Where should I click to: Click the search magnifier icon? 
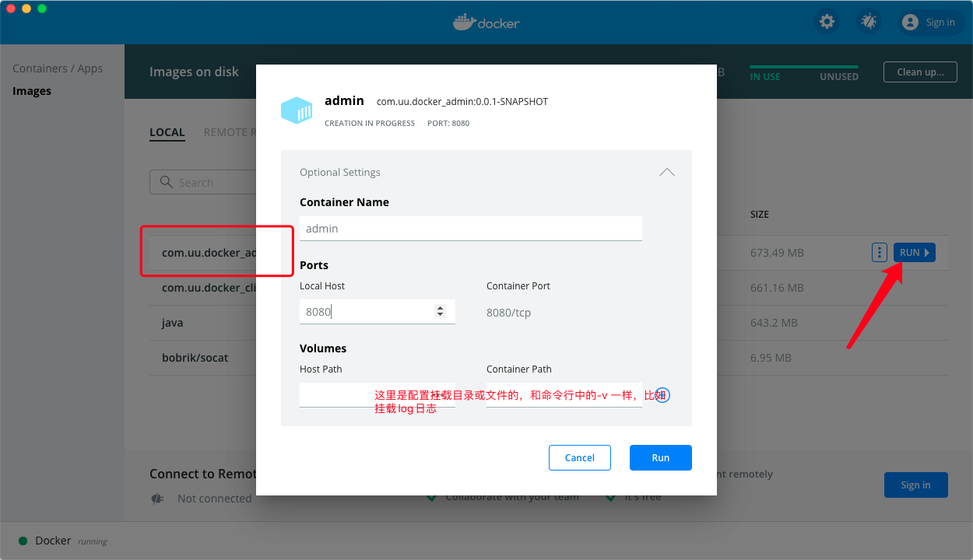coord(166,182)
